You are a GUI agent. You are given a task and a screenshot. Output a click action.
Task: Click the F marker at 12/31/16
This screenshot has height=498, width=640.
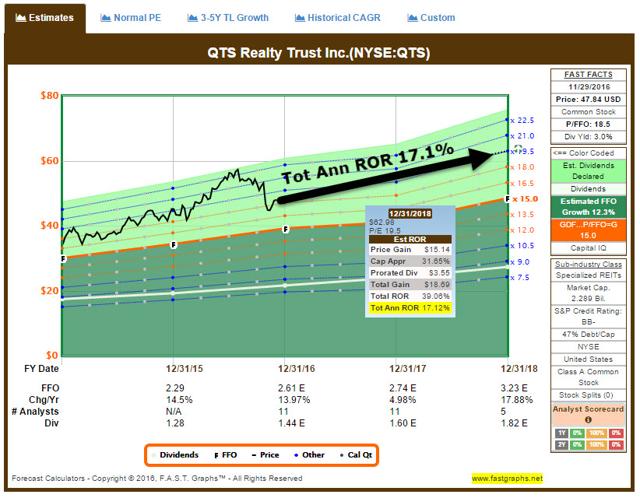286,229
